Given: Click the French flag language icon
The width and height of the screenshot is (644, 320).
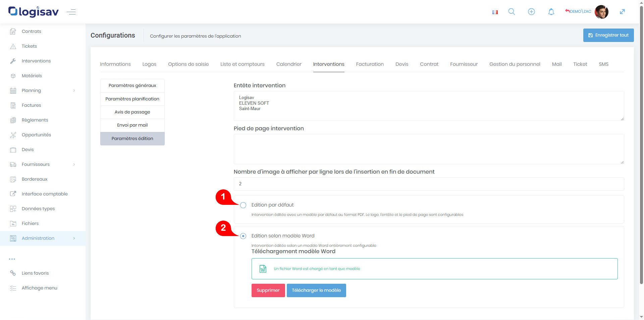Looking at the screenshot, I should (x=495, y=12).
